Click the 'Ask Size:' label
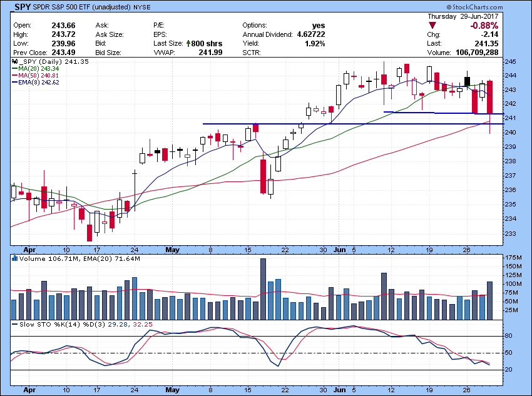The height and width of the screenshot is (396, 532). point(110,34)
